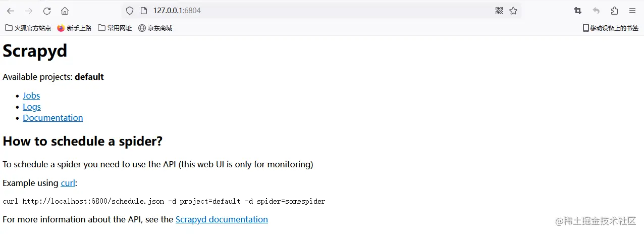This screenshot has height=234, width=644.
Task: Expand the 常用网址 bookmark folder
Action: [115, 28]
